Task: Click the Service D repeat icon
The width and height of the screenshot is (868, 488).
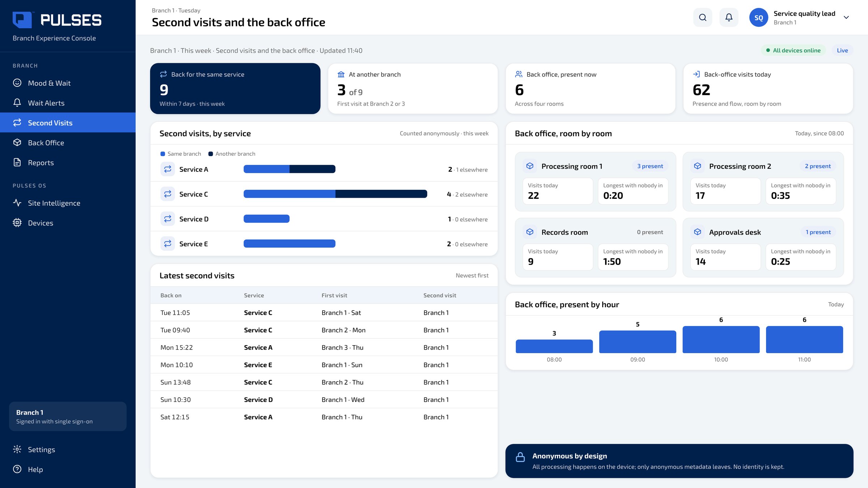Action: (x=167, y=219)
